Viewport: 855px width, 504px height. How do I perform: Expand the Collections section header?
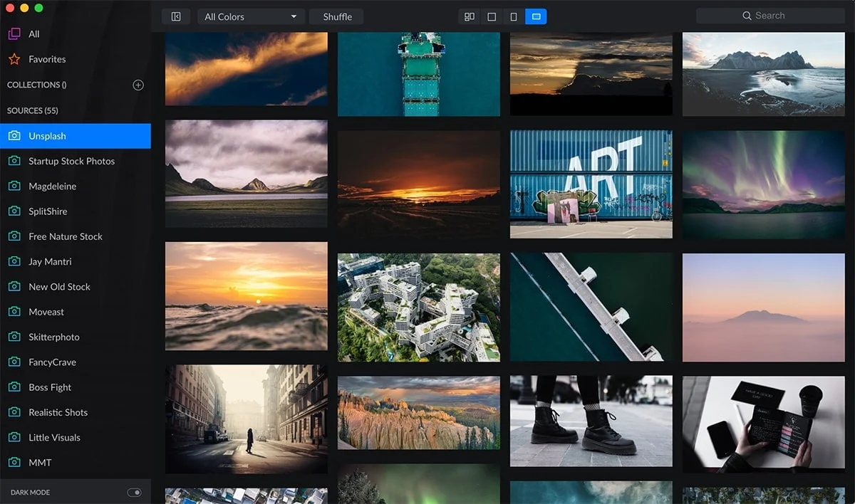click(36, 85)
